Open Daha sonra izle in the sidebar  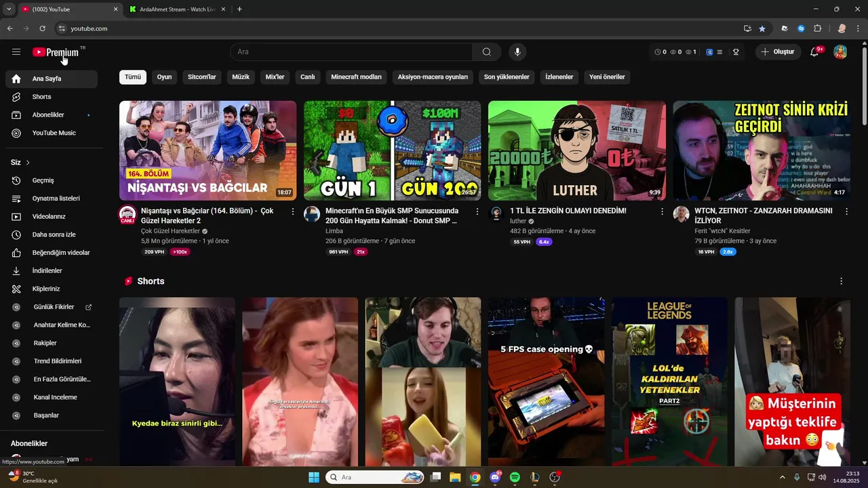coord(52,235)
